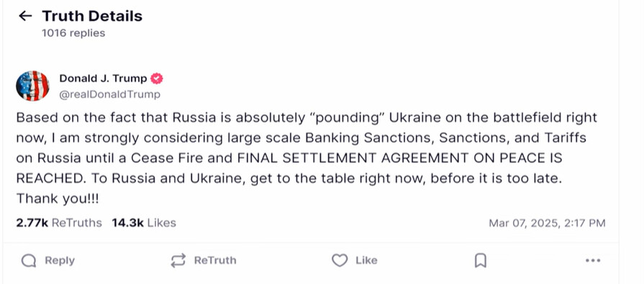Image resolution: width=644 pixels, height=284 pixels.
Task: Click the Truth Details page heading
Action: click(92, 16)
